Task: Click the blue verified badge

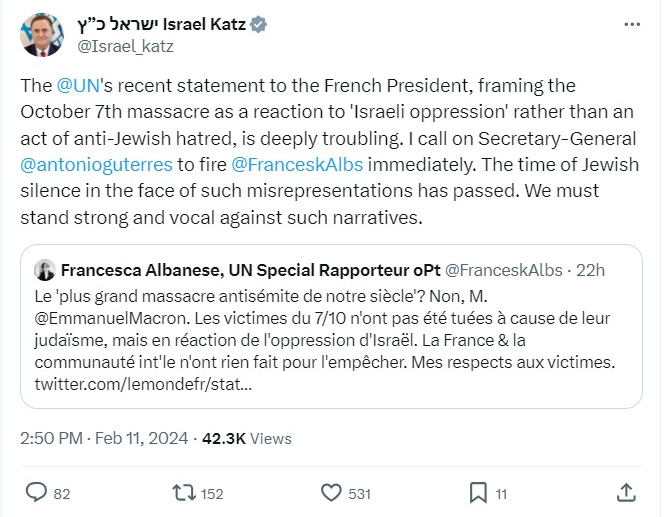Action: [259, 25]
